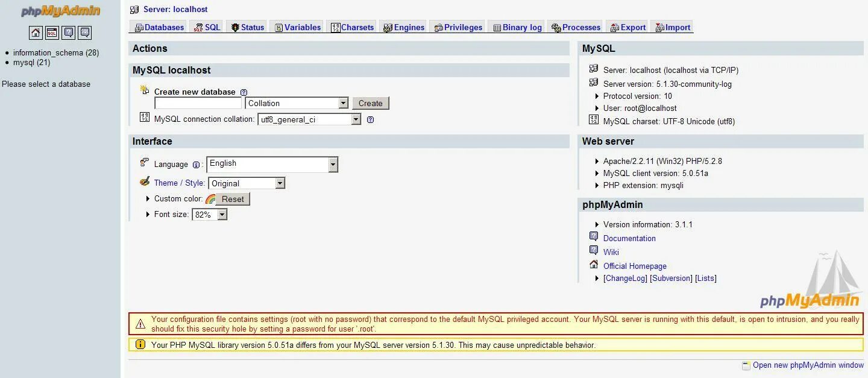868x378 pixels.
Task: Click the Server: localhost breadcrumb link
Action: click(175, 9)
